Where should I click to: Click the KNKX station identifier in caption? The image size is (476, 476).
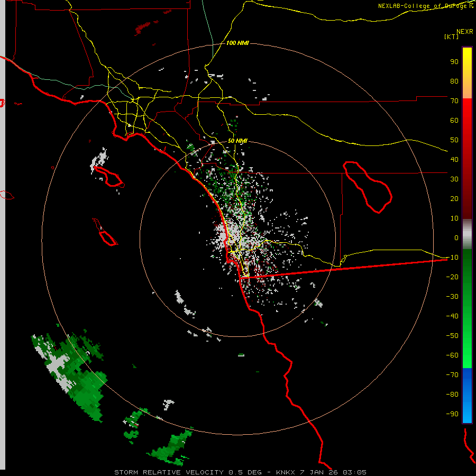coord(285,472)
